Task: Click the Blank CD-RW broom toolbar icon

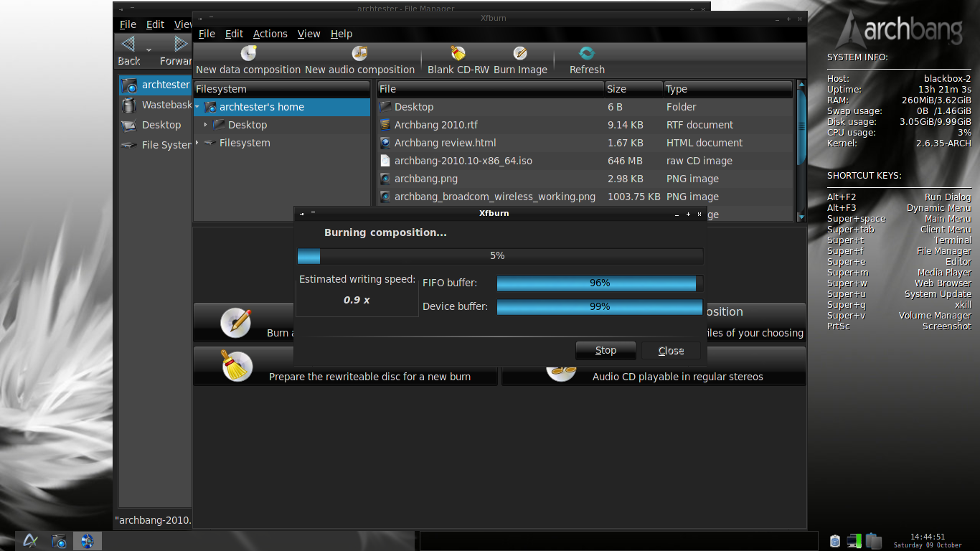Action: click(458, 53)
